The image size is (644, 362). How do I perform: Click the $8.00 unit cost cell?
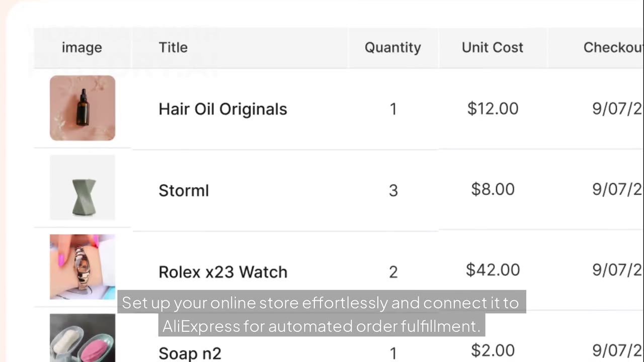point(493,190)
